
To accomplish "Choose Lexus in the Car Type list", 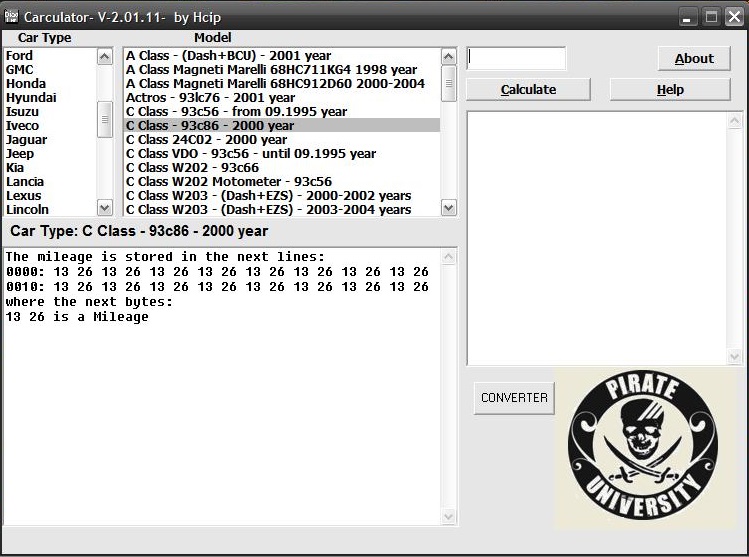I will (x=24, y=196).
